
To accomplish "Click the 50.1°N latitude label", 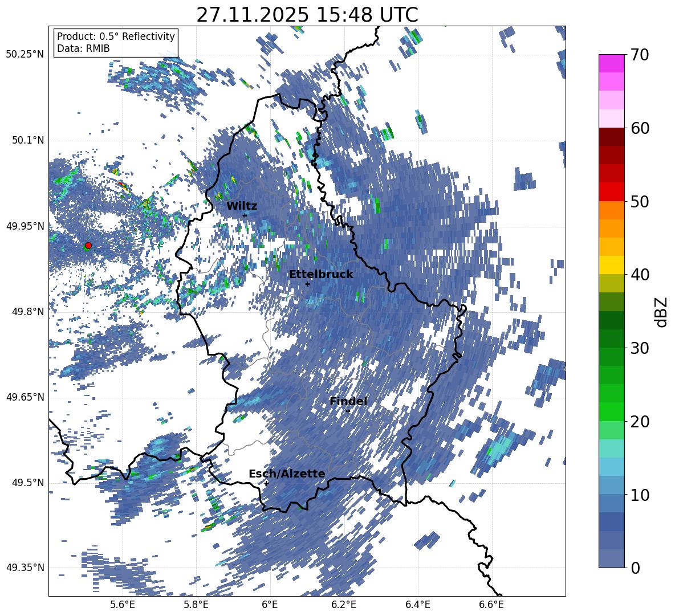I will coord(27,140).
